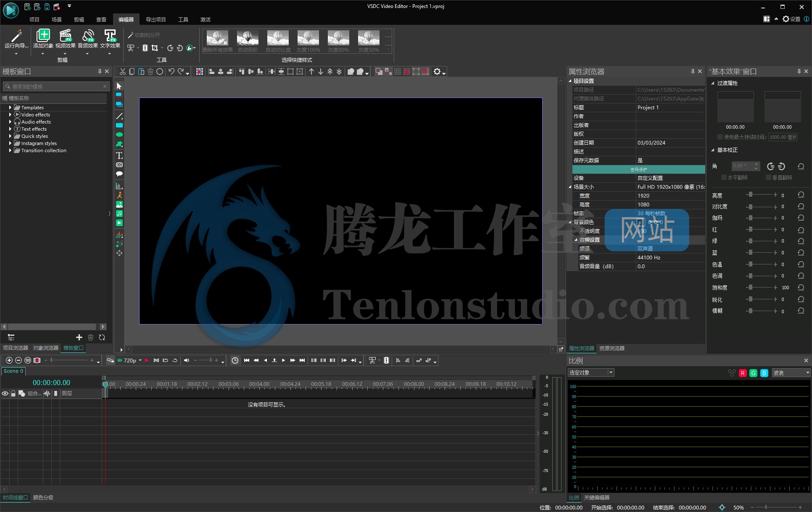Click the refresh icon in the template window footer
This screenshot has width=812, height=512.
pos(102,337)
